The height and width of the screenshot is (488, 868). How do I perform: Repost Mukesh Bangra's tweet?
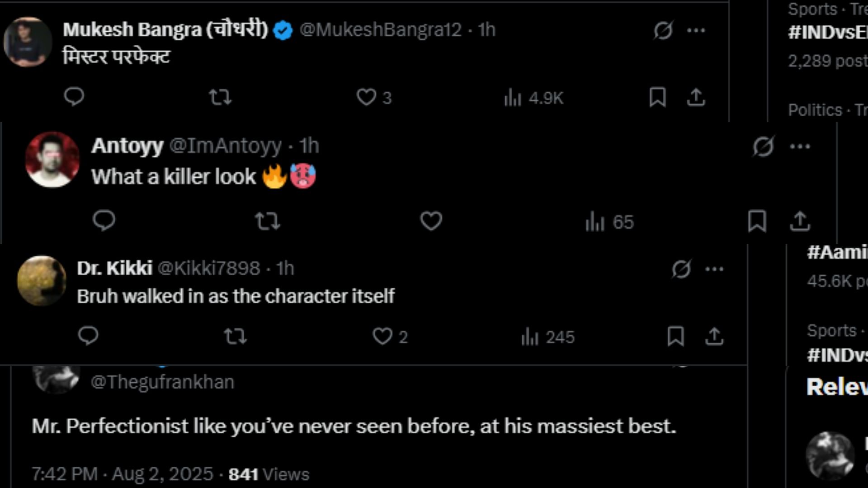[220, 97]
